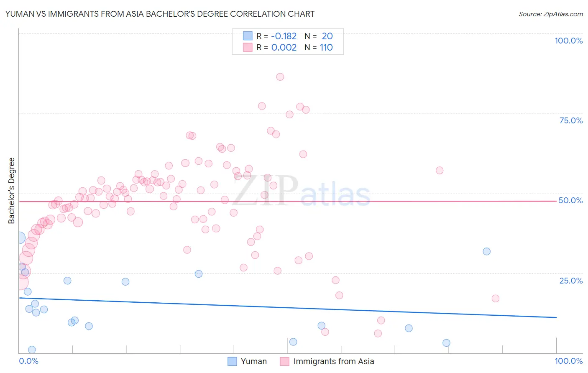Image resolution: width=588 pixels, height=373 pixels.
Task: Click the chart title text
Action: (x=160, y=14)
